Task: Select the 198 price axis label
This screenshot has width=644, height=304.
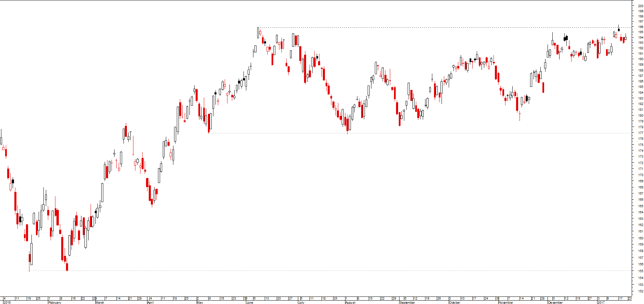Action: [x=640, y=16]
